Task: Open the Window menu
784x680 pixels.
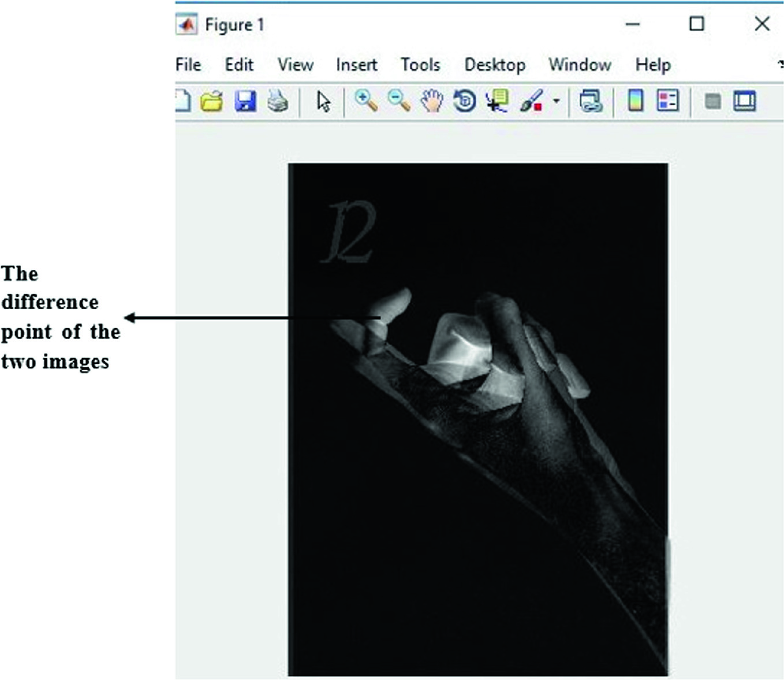Action: tap(580, 64)
